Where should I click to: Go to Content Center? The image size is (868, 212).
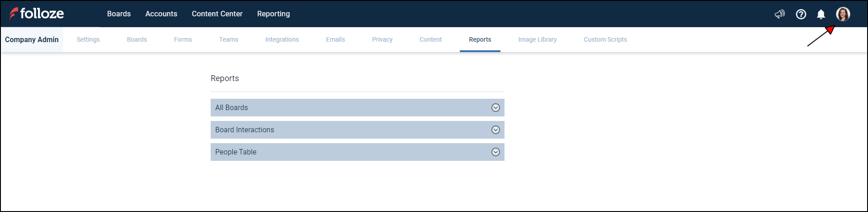click(x=217, y=14)
